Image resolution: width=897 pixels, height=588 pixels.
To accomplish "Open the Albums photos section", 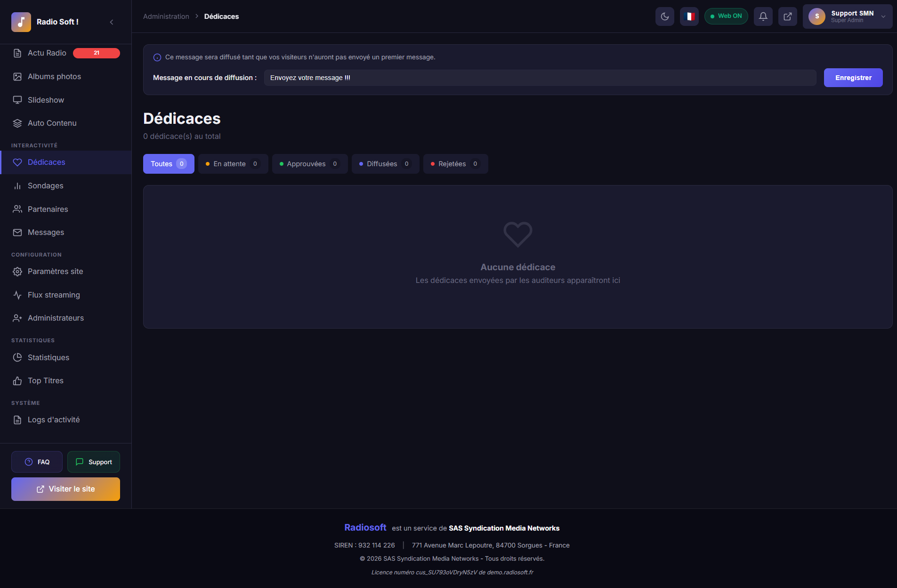I will tap(54, 76).
